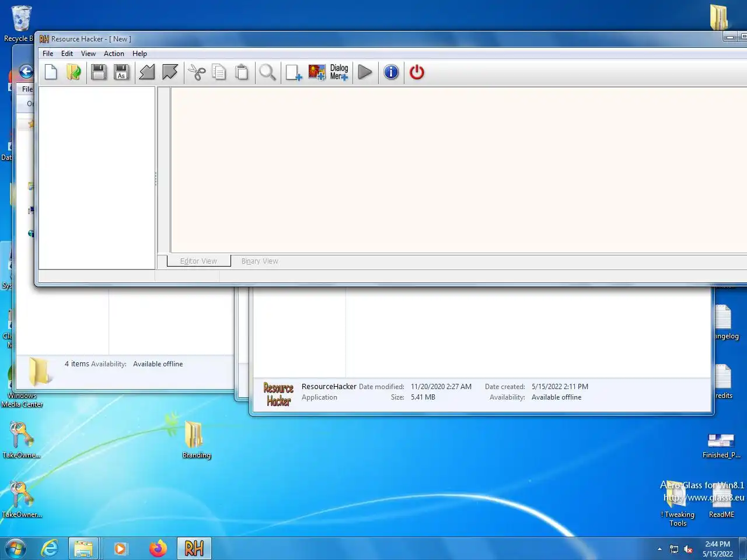Select the Finished_P... desktop icon

click(x=721, y=446)
